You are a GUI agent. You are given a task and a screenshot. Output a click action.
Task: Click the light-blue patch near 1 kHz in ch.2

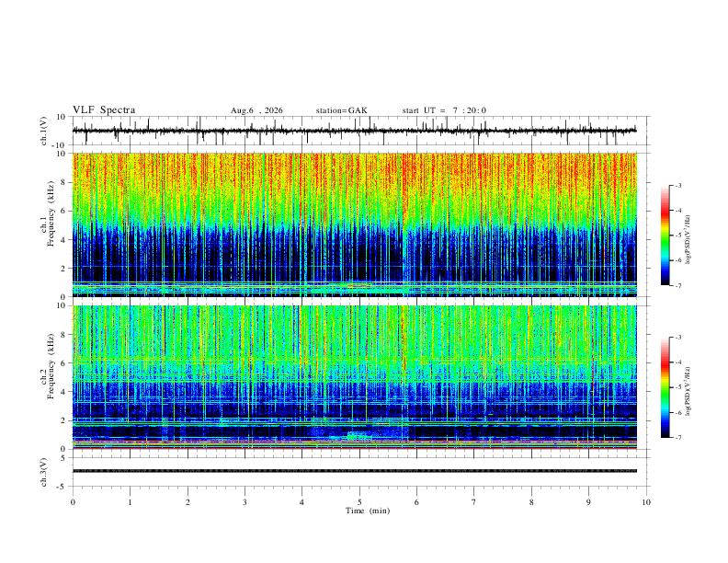coord(357,435)
